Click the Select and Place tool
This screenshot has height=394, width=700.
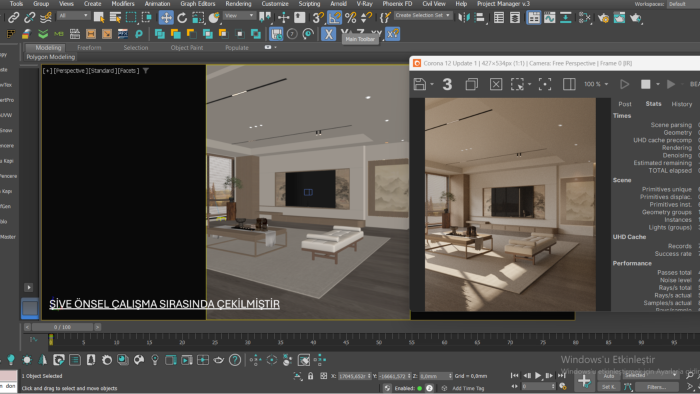pos(214,18)
